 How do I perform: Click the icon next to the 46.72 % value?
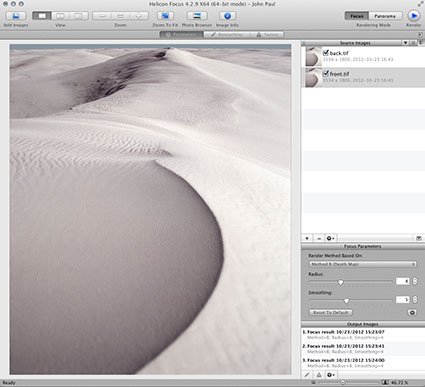(385, 382)
